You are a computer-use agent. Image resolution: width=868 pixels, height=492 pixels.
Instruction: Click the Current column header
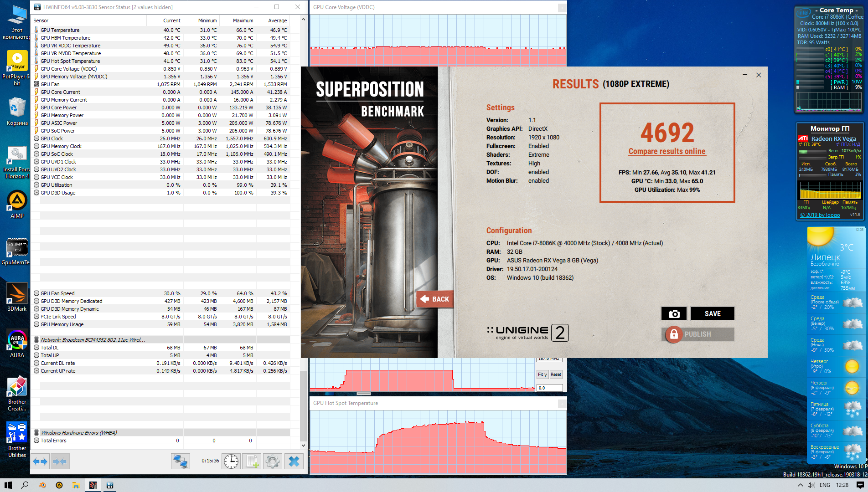coord(165,20)
